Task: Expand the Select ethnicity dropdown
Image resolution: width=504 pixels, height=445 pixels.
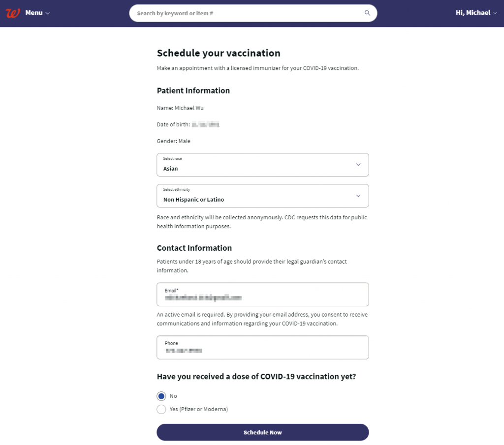Action: click(x=262, y=196)
